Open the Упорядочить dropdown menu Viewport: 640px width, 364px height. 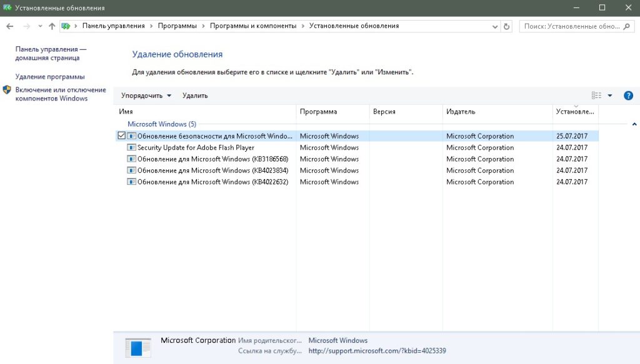[x=146, y=96]
